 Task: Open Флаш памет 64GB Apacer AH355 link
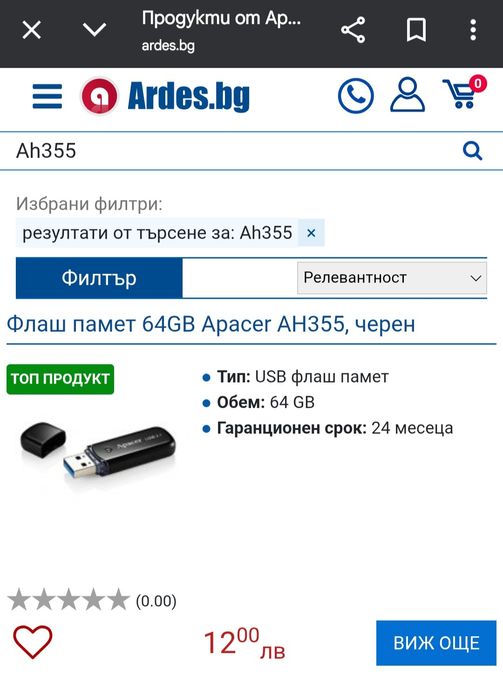pyautogui.click(x=211, y=324)
